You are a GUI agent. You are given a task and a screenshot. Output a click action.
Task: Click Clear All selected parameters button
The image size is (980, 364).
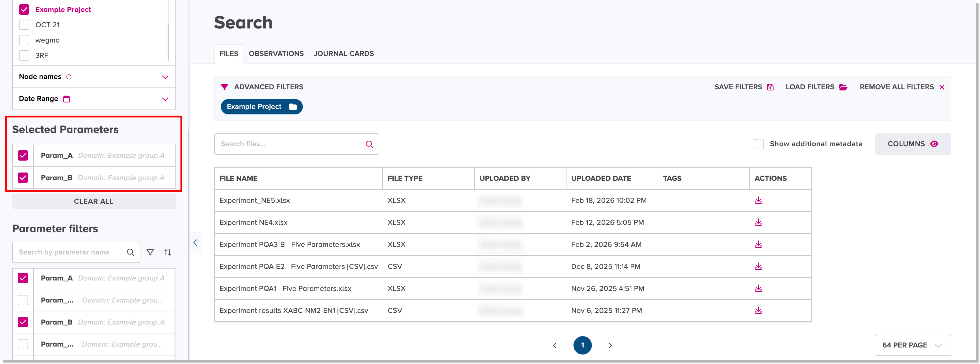point(94,202)
